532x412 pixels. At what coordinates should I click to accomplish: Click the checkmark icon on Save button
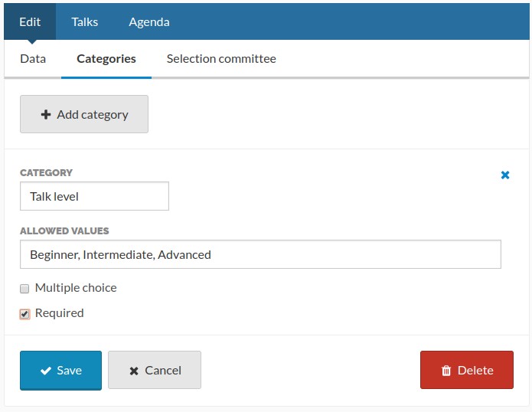(46, 371)
